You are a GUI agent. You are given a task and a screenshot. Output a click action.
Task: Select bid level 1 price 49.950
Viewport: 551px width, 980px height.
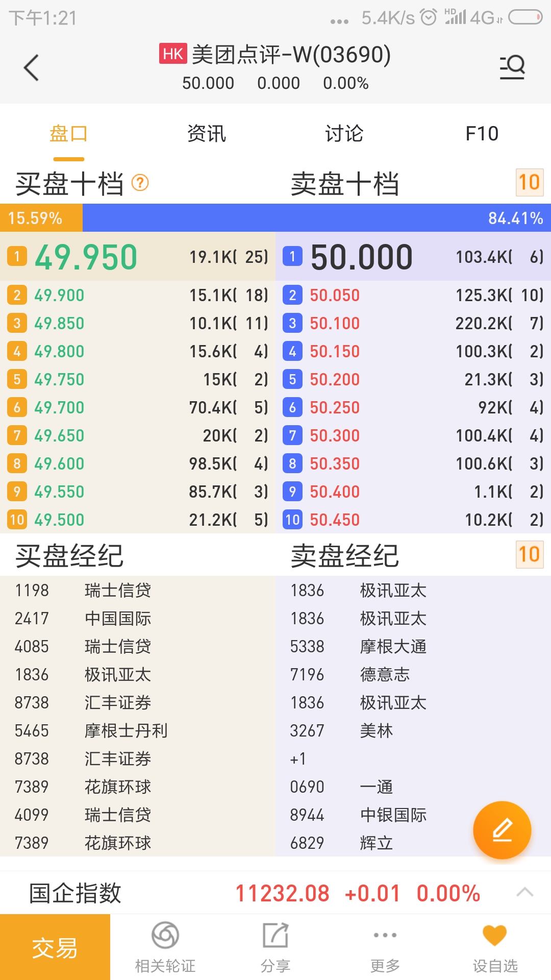[x=86, y=257]
